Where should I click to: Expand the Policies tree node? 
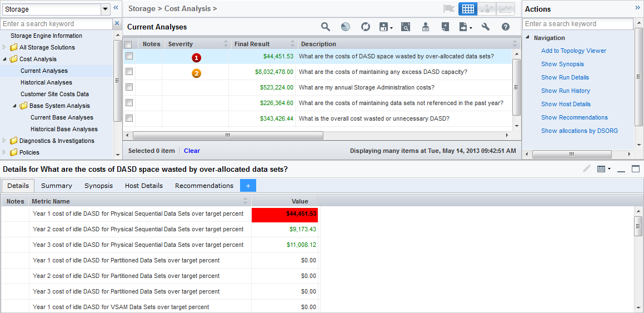4,152
